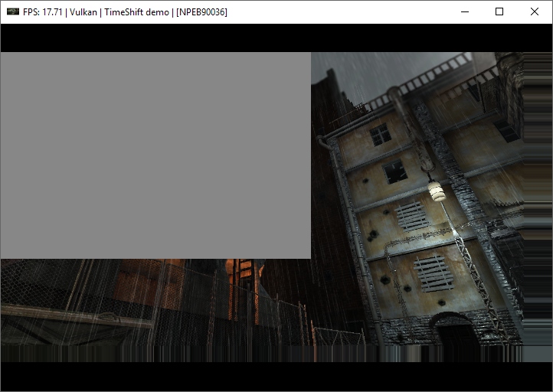Viewport: 553px width, 392px height.
Task: Click the glowing hanging lamp on building
Action: [x=437, y=190]
